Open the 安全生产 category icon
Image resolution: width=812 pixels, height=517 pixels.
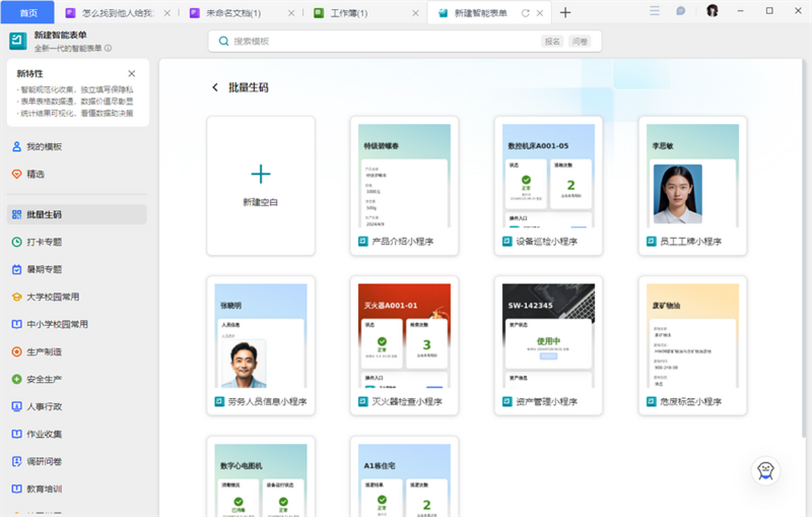(x=17, y=380)
